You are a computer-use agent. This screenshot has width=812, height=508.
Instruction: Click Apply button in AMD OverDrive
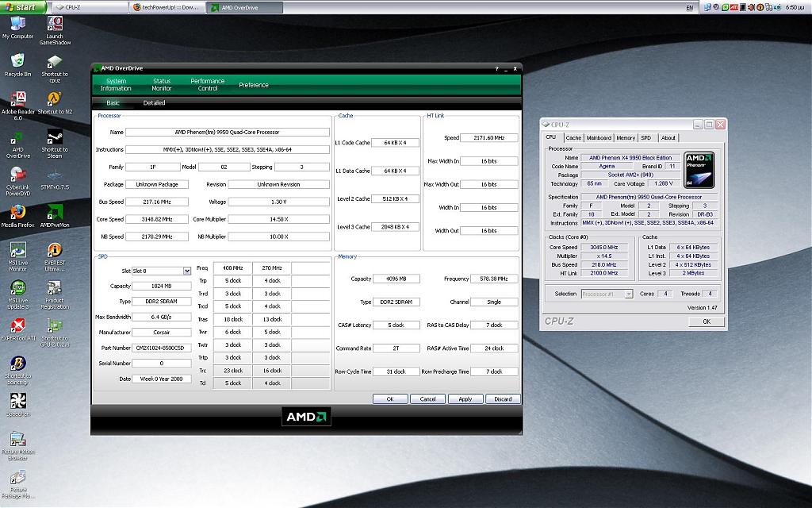tap(465, 399)
